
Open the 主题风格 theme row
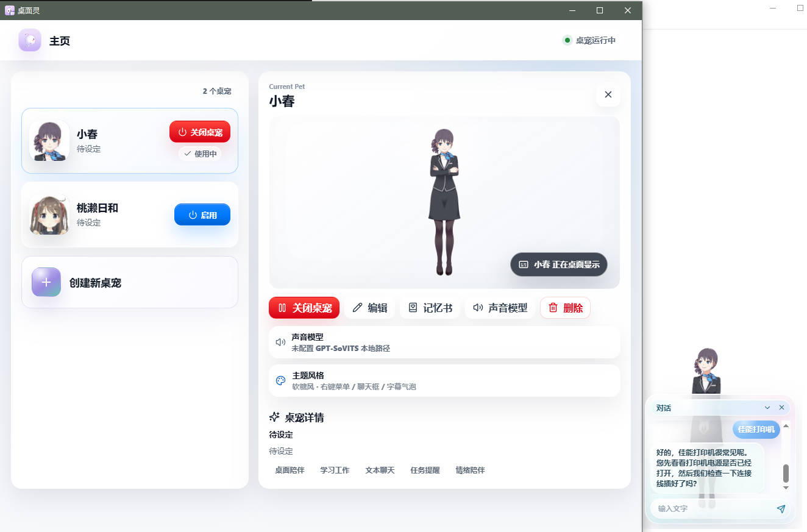[x=444, y=381]
